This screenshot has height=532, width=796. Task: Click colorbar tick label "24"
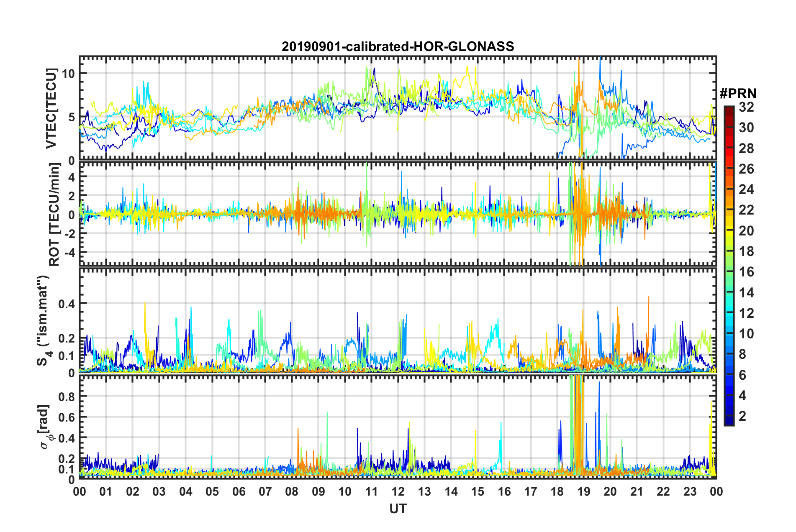(747, 189)
